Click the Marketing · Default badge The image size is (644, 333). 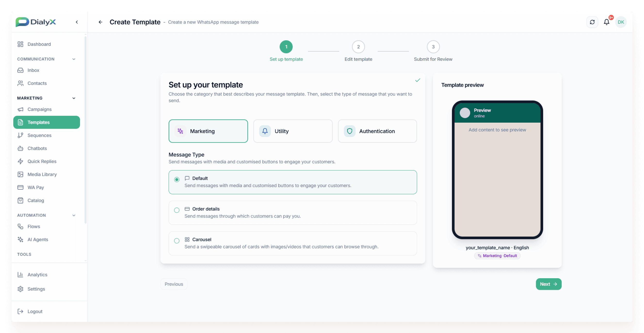coord(497,255)
